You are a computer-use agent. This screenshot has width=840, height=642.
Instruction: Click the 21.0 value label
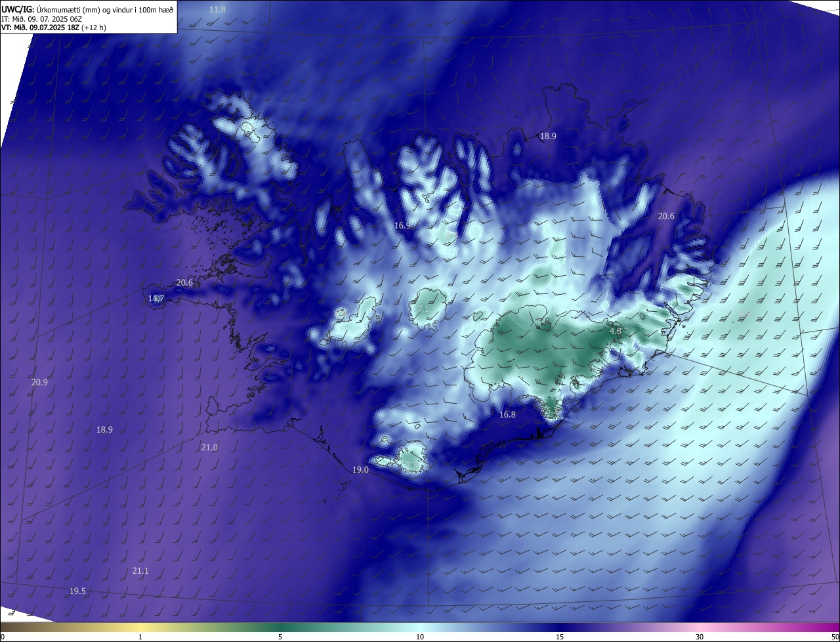pos(209,447)
